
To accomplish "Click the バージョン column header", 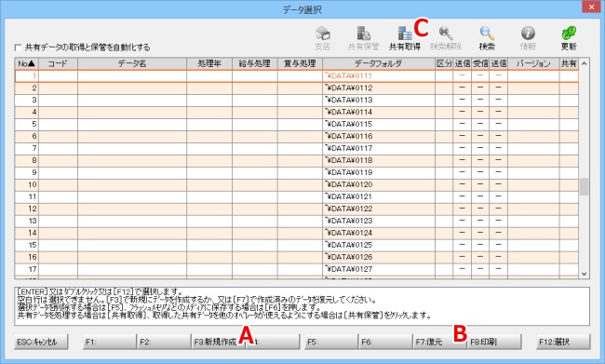I will (533, 63).
